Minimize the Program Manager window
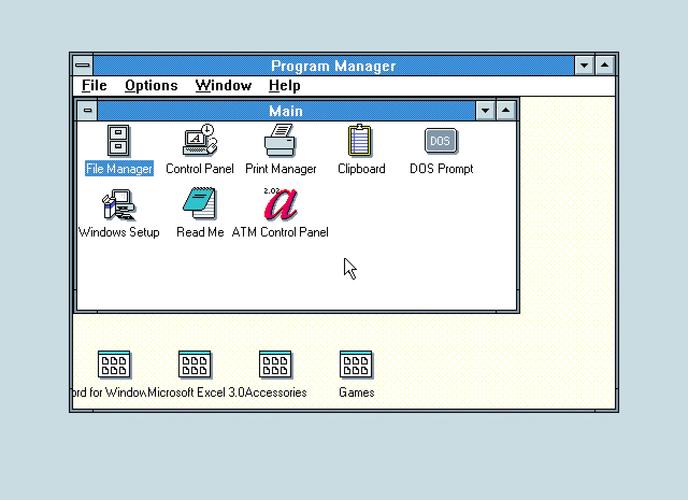The image size is (688, 500). (x=584, y=66)
